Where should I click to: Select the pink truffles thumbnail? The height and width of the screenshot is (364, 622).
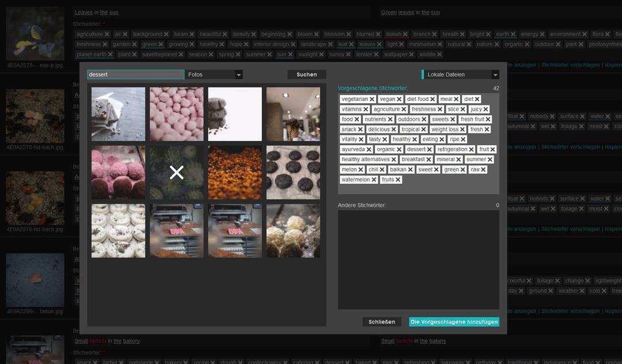point(118,172)
